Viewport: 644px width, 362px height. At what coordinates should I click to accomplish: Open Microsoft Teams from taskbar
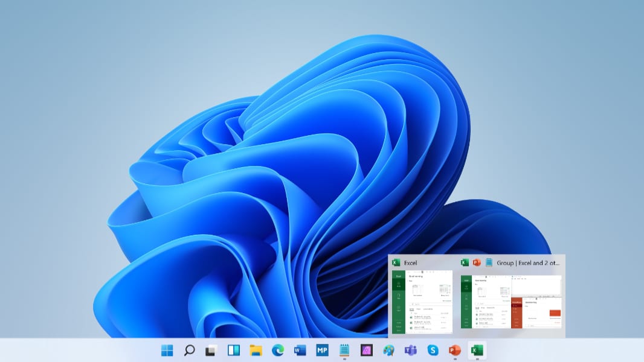pos(411,350)
